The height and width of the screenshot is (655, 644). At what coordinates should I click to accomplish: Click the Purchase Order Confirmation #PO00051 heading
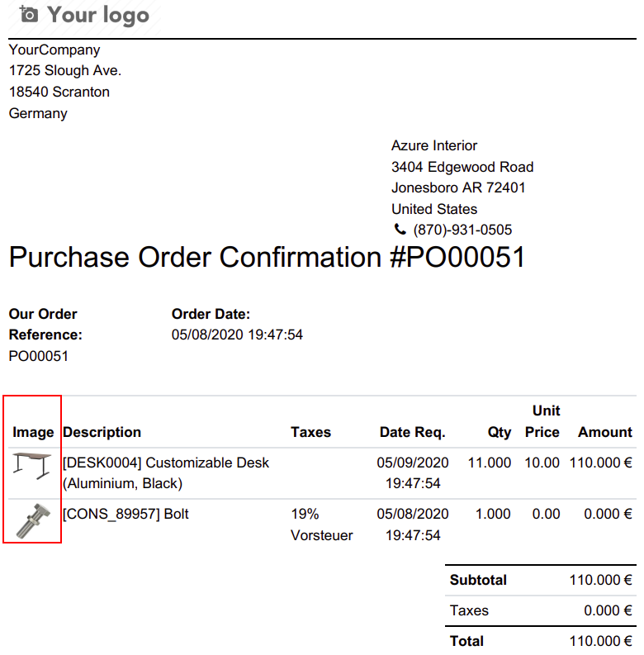pos(267,258)
